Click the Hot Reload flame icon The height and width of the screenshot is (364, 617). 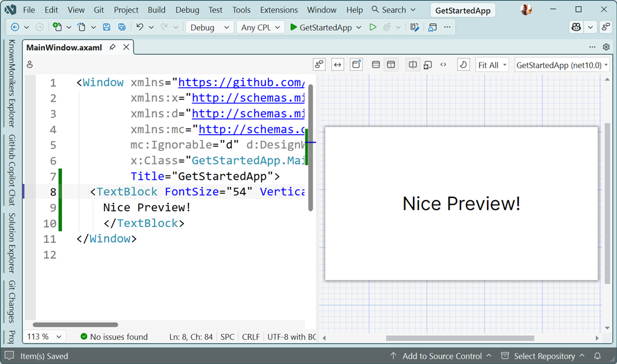pyautogui.click(x=387, y=27)
